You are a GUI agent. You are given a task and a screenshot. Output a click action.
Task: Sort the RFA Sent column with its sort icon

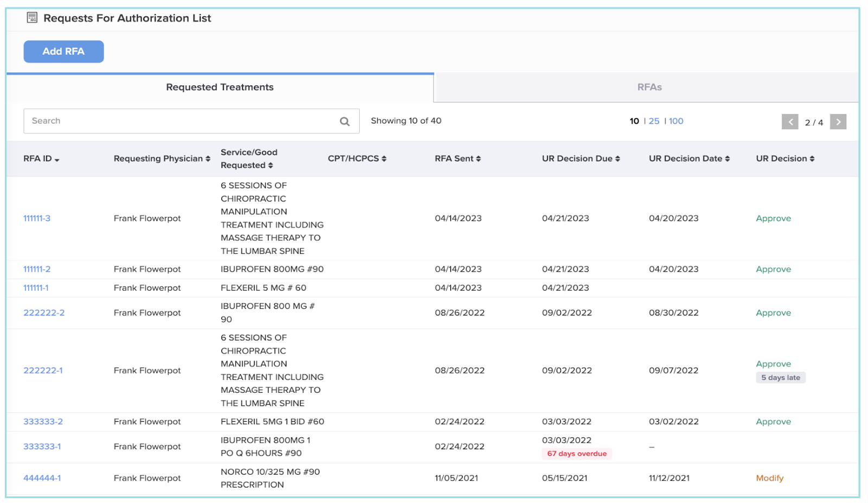pos(478,158)
